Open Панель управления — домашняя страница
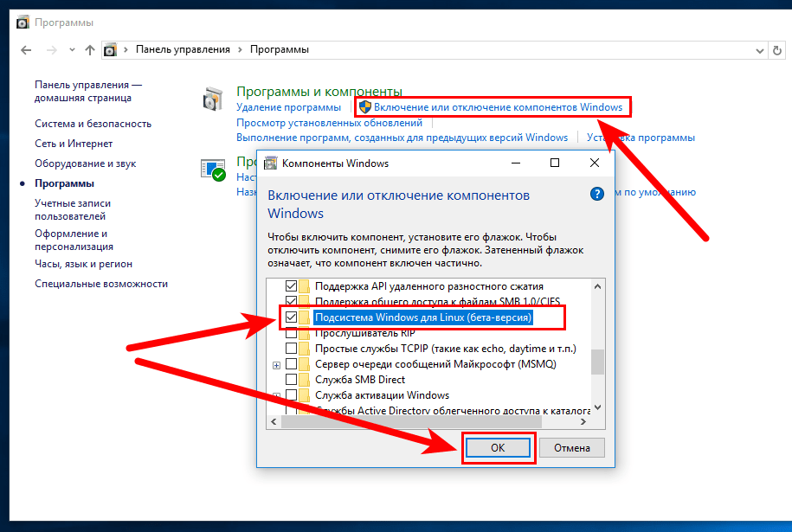792x532 pixels. (x=88, y=92)
